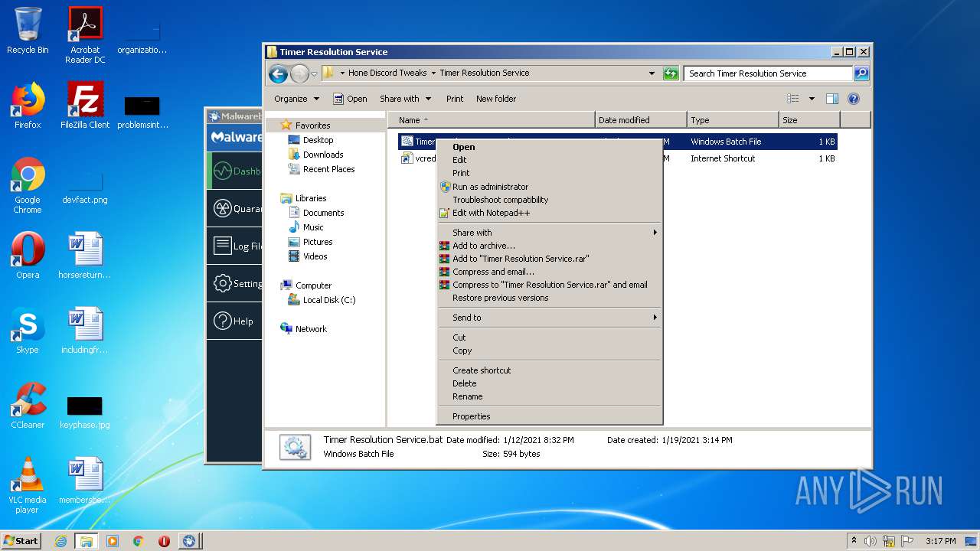Show hidden system tray icons
Image resolution: width=980 pixels, height=551 pixels.
(854, 540)
